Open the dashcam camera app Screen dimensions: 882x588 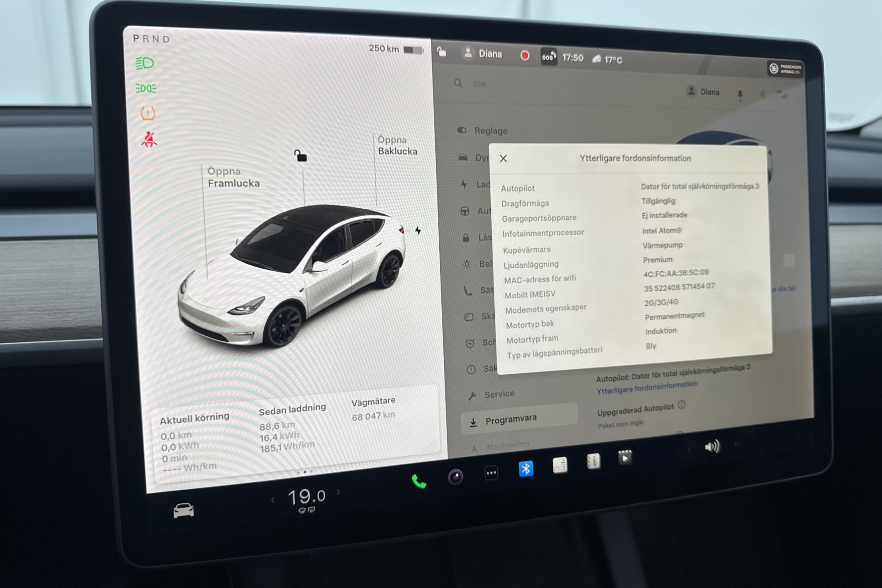[456, 477]
